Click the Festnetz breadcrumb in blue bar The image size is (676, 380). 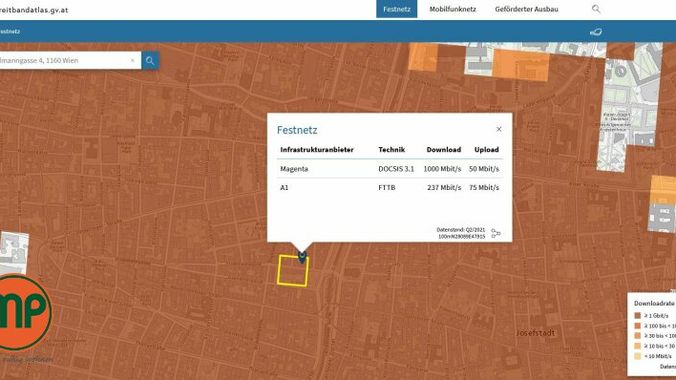pyautogui.click(x=9, y=31)
